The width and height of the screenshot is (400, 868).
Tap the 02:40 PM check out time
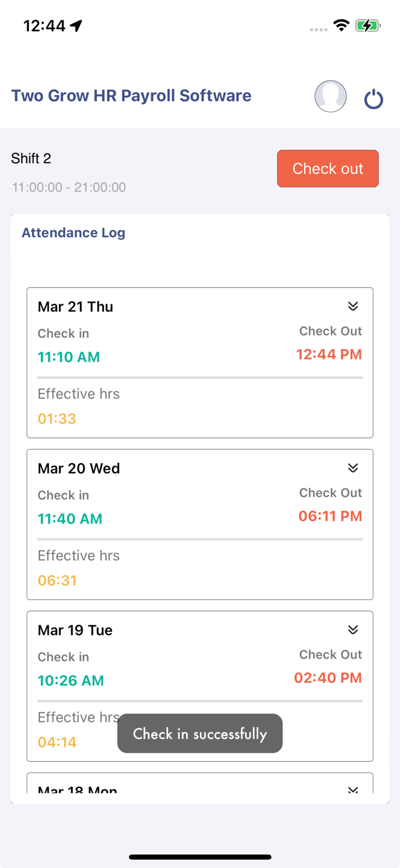coord(328,678)
